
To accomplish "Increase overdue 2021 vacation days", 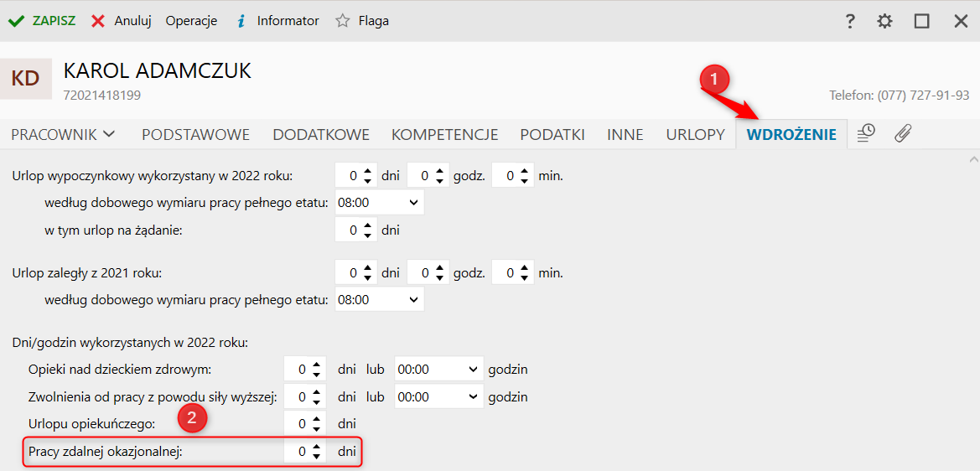I will 369,269.
